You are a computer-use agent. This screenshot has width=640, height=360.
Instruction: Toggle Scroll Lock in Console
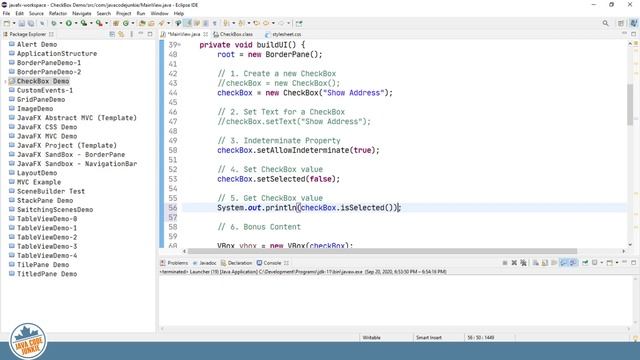[544, 263]
